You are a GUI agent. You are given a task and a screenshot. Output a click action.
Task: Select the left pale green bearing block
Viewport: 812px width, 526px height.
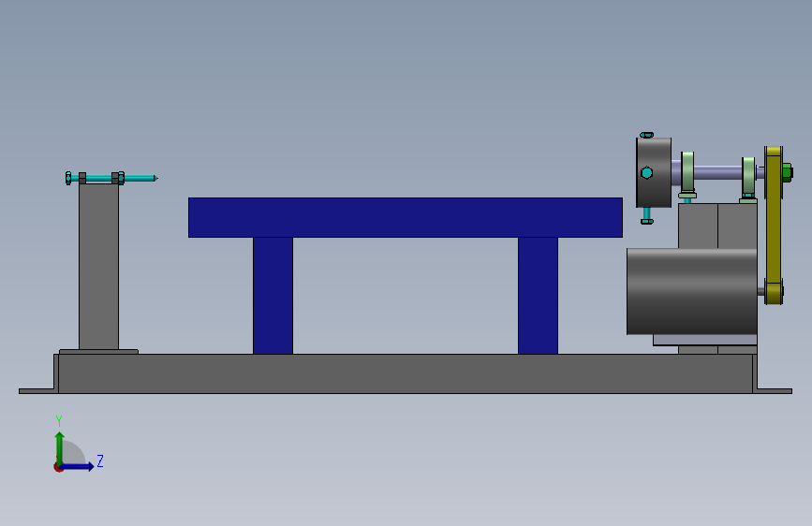(x=687, y=175)
